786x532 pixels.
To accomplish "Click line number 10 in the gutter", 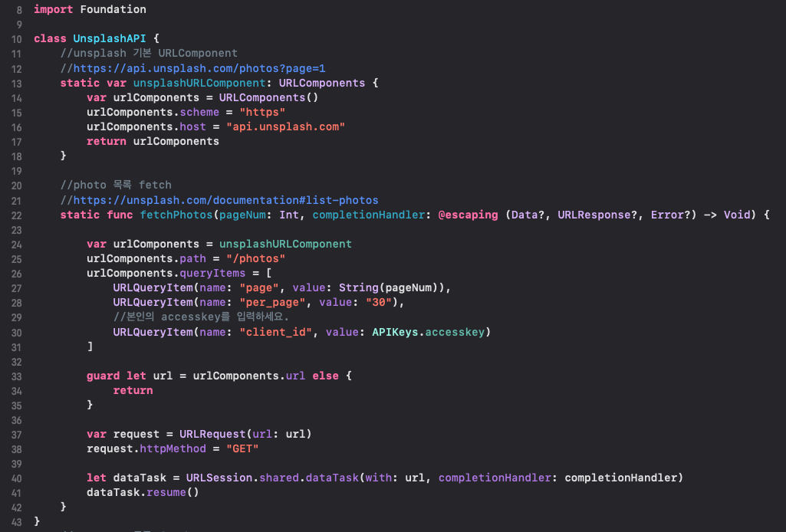I will 17,39.
